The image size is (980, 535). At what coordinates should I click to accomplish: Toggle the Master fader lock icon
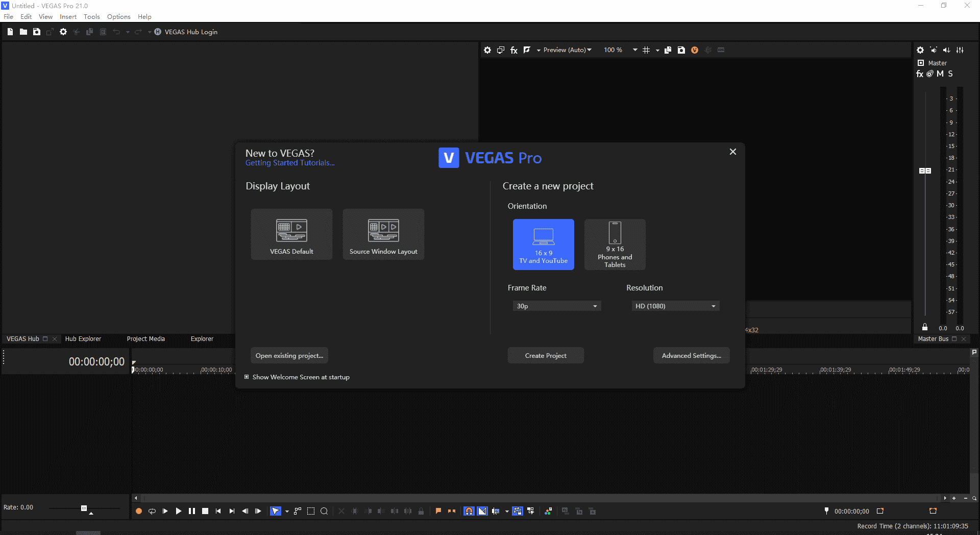[x=925, y=327]
